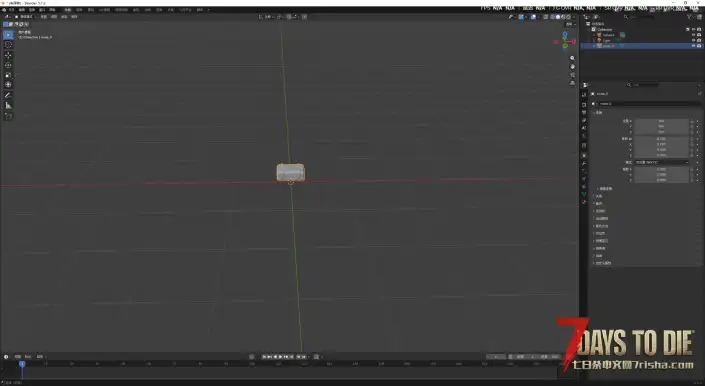This screenshot has width=705, height=386.
Task: Open the red Material properties tab
Action: point(584,202)
